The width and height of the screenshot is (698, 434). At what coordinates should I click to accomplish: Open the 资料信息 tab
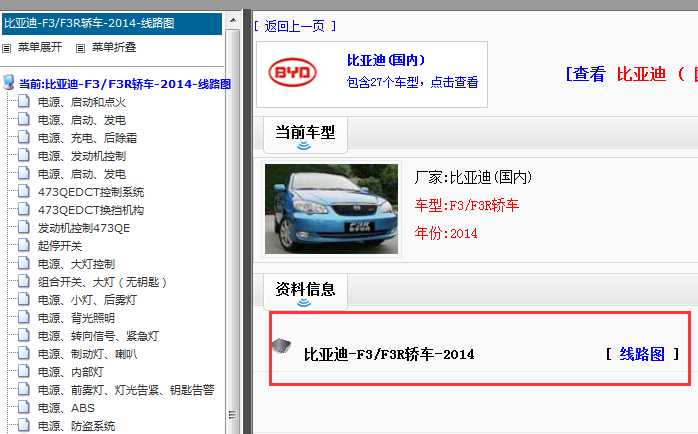click(x=305, y=292)
